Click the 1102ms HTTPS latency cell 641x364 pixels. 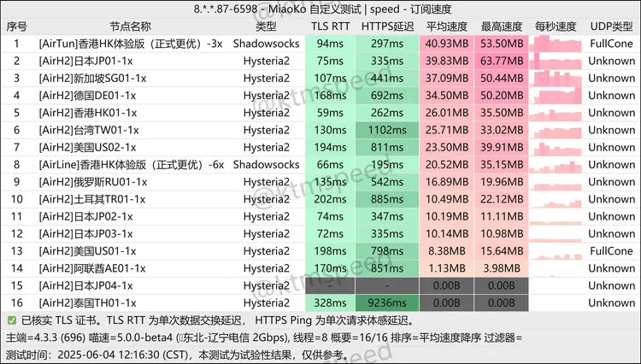(x=387, y=130)
